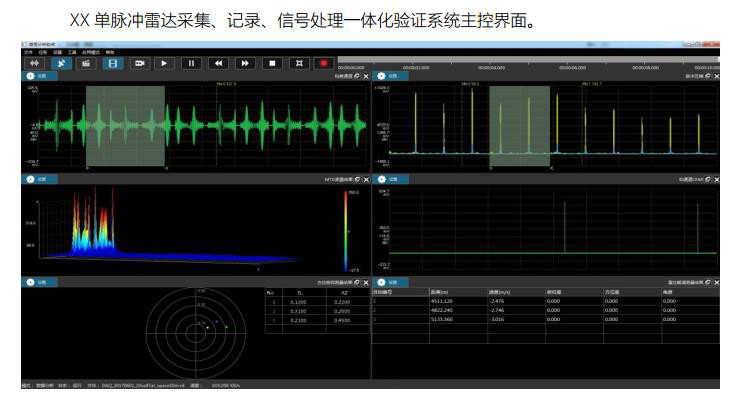Toggle the highlighted pin tool button
Image resolution: width=734 pixels, height=401 pixels.
point(59,63)
